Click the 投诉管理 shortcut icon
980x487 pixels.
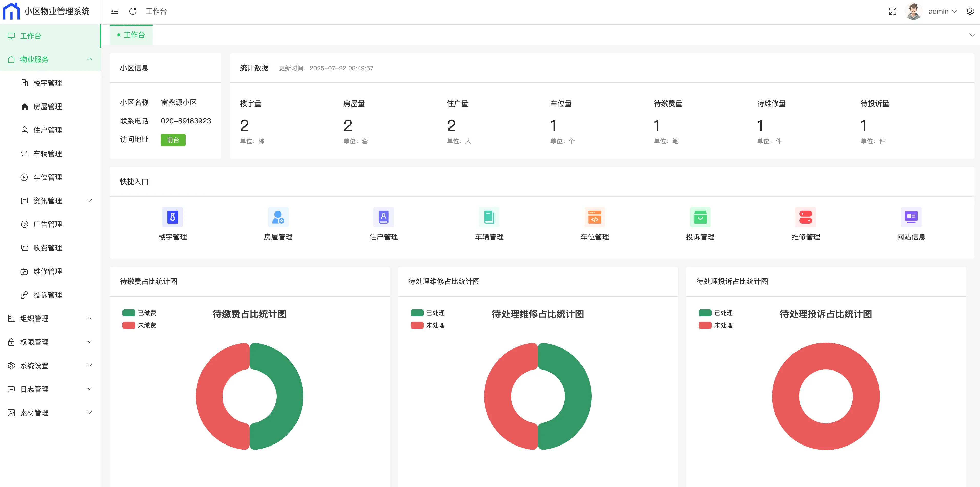[700, 217]
